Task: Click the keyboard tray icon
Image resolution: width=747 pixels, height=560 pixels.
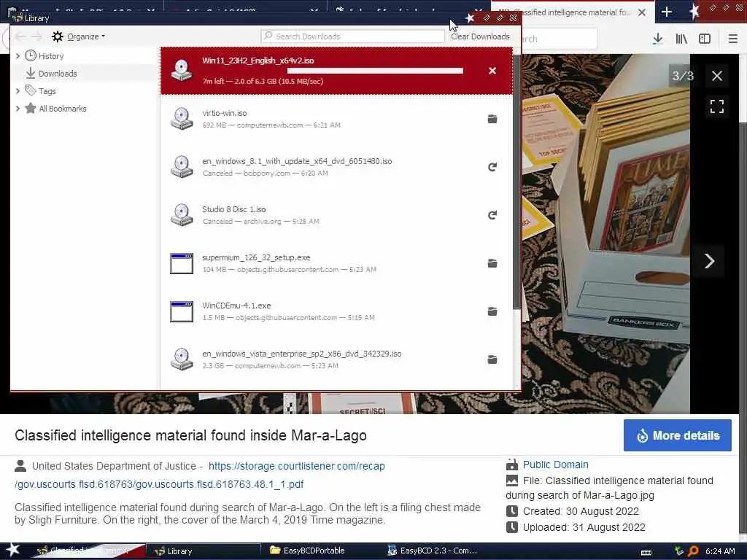Action: pyautogui.click(x=646, y=553)
